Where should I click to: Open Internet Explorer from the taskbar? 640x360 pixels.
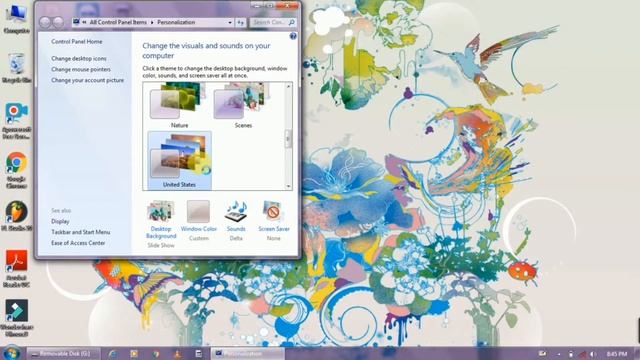pos(113,353)
